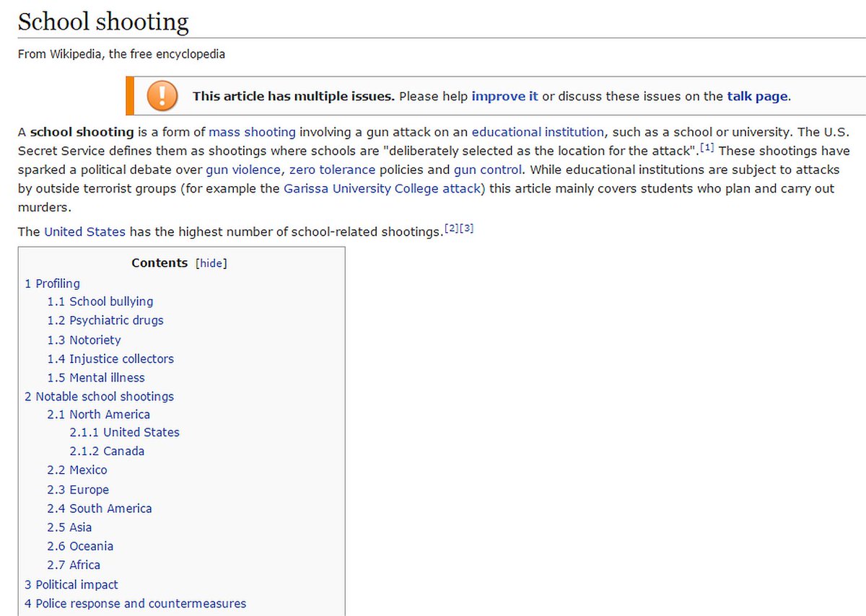Open citation reference [1]
The width and height of the screenshot is (866, 616).
click(x=706, y=149)
